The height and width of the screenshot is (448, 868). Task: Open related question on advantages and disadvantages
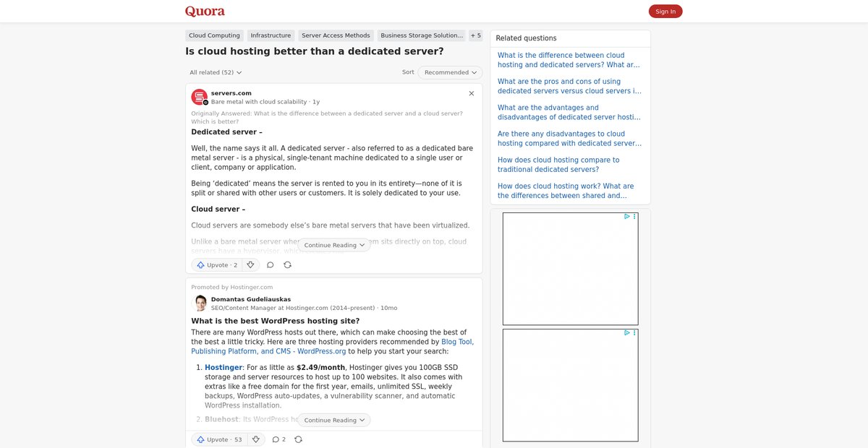[x=569, y=113]
